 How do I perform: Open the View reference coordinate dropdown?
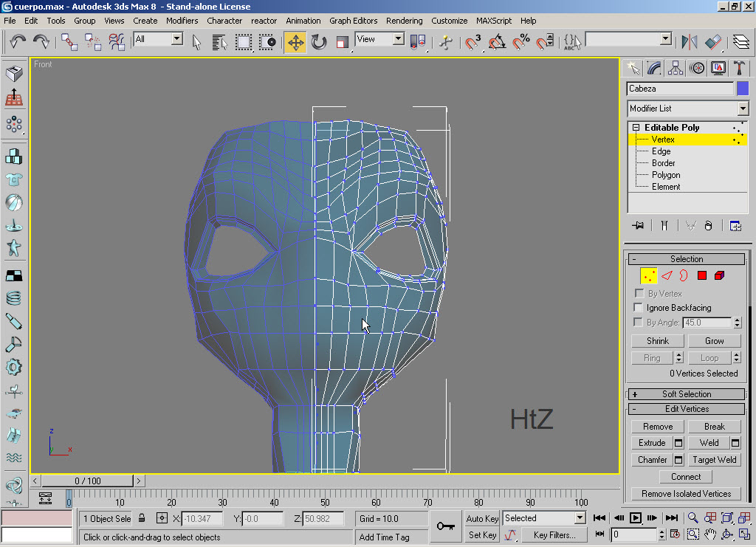point(398,39)
